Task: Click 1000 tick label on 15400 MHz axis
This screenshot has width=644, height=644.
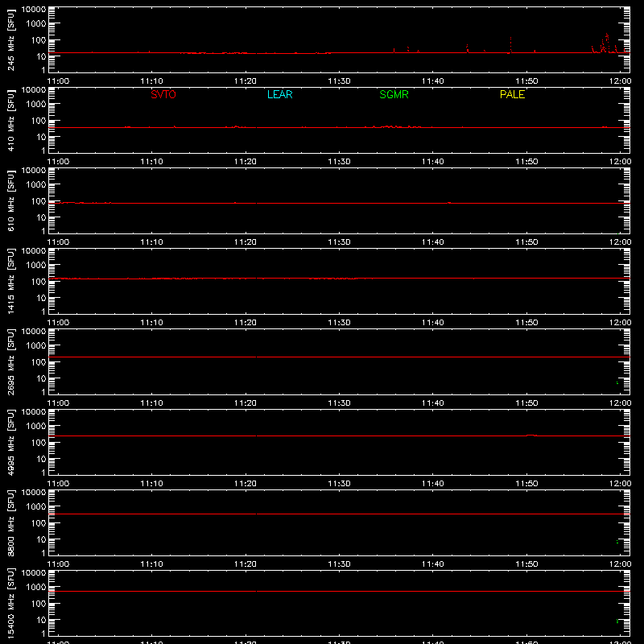Action: (36, 588)
